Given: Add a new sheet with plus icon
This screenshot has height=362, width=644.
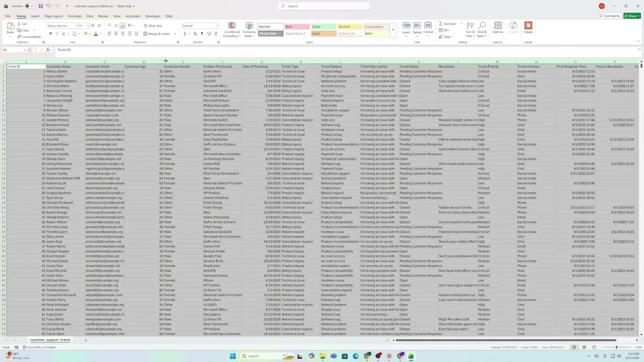Looking at the screenshot, I should pos(86,340).
